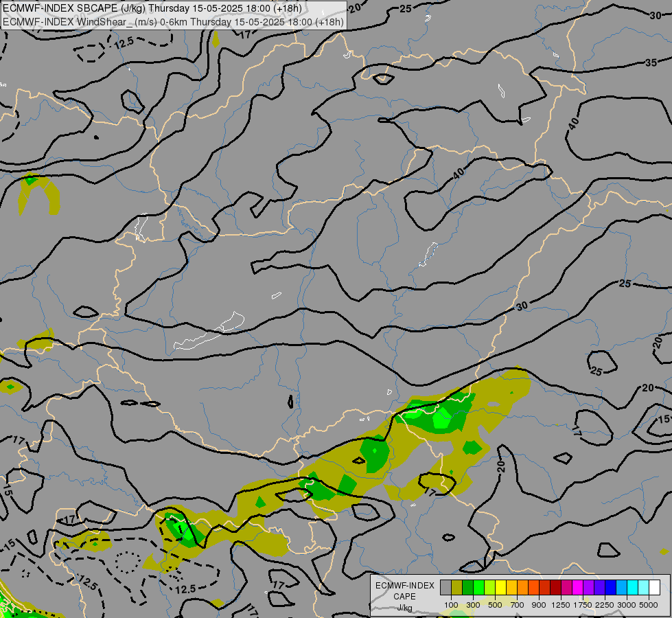Select the deep pink legend swatch
Viewport: 672px width, 618px height.
coord(566,588)
